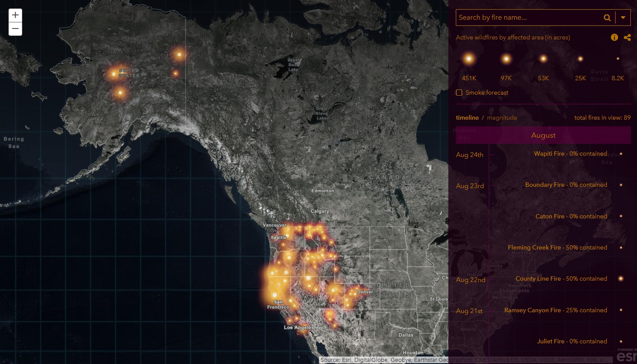Select the 8.2K fire size legend dot
Image resolution: width=637 pixels, height=364 pixels.
tap(618, 58)
